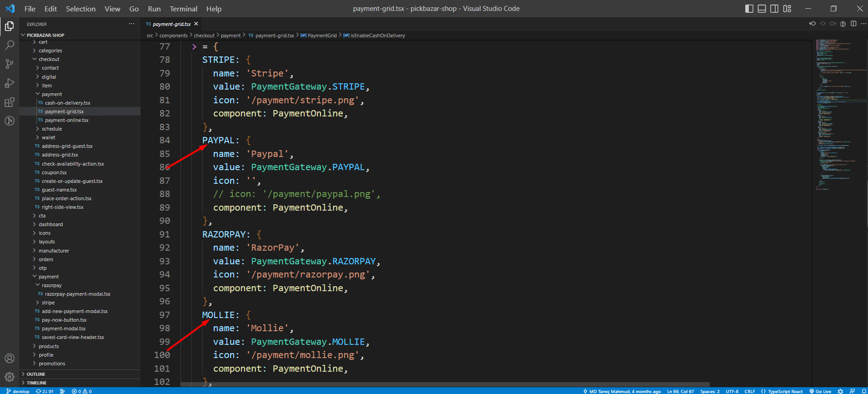The image size is (868, 394).
Task: Collapse the checkout folder
Action: (x=49, y=59)
